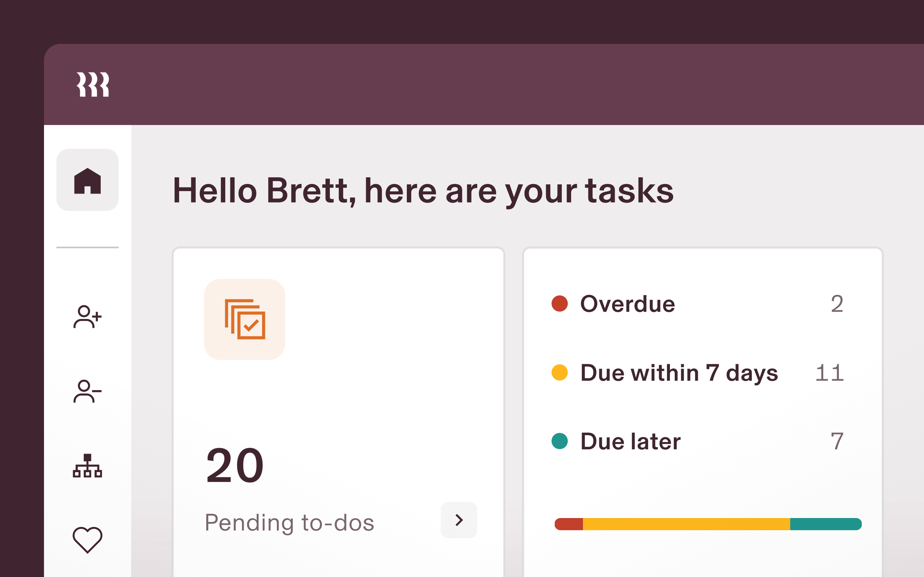The image size is (924, 577).
Task: Open the Home sidebar icon
Action: pos(88,180)
